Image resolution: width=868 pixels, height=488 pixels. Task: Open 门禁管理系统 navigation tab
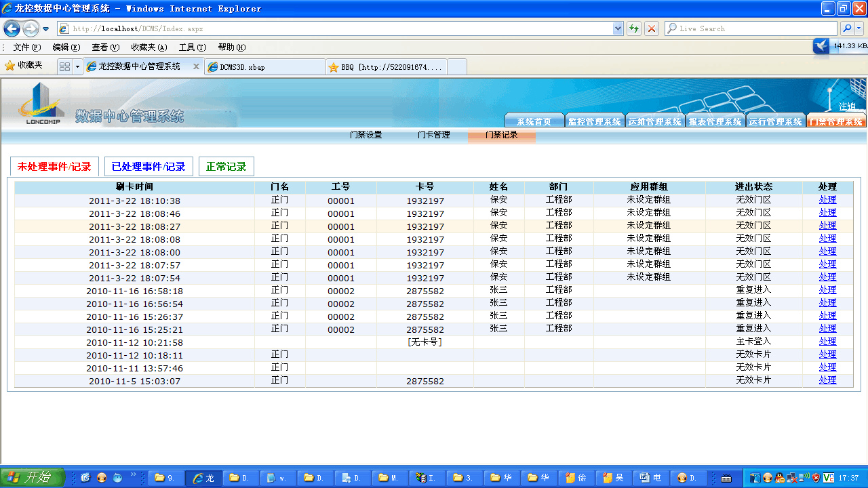click(836, 121)
